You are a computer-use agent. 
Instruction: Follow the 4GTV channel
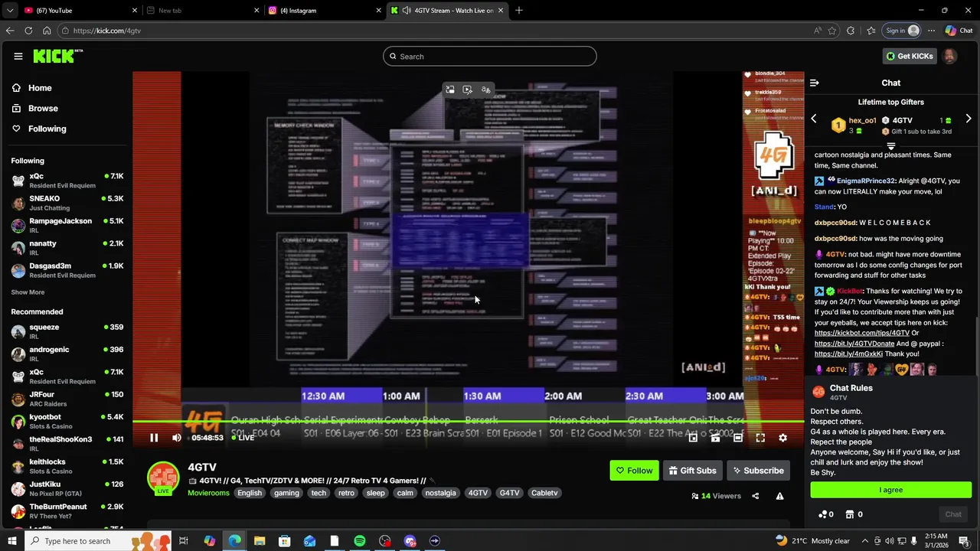point(634,471)
